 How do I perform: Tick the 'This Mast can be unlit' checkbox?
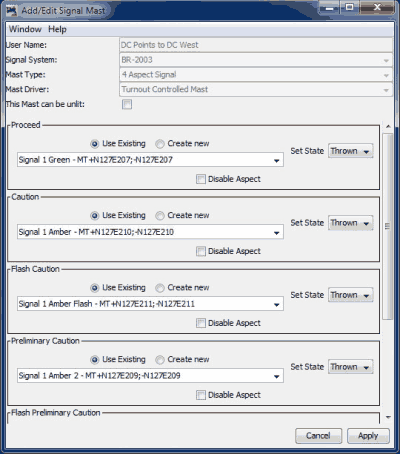127,104
